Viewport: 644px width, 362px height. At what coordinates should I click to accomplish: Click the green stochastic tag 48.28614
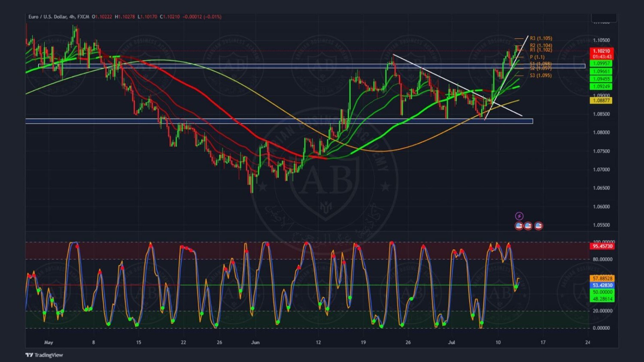tap(603, 299)
